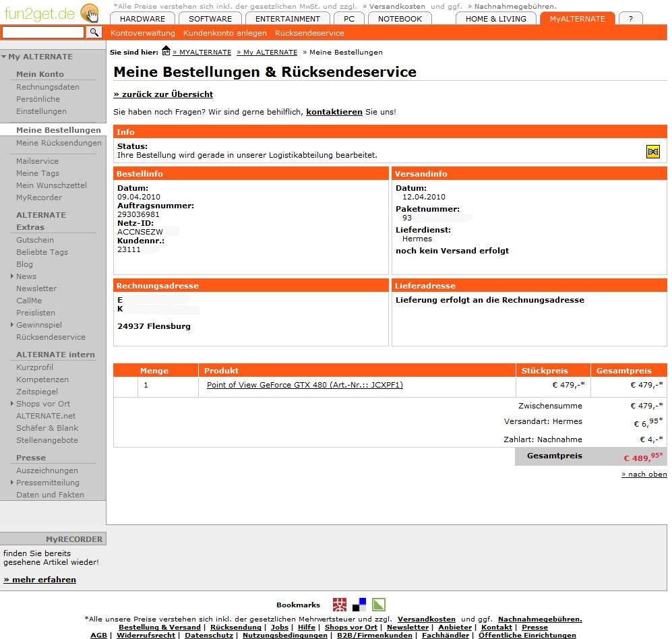This screenshot has height=639, width=672.
Task: Click the fun2get.de logo
Action: pyautogui.click(x=51, y=13)
